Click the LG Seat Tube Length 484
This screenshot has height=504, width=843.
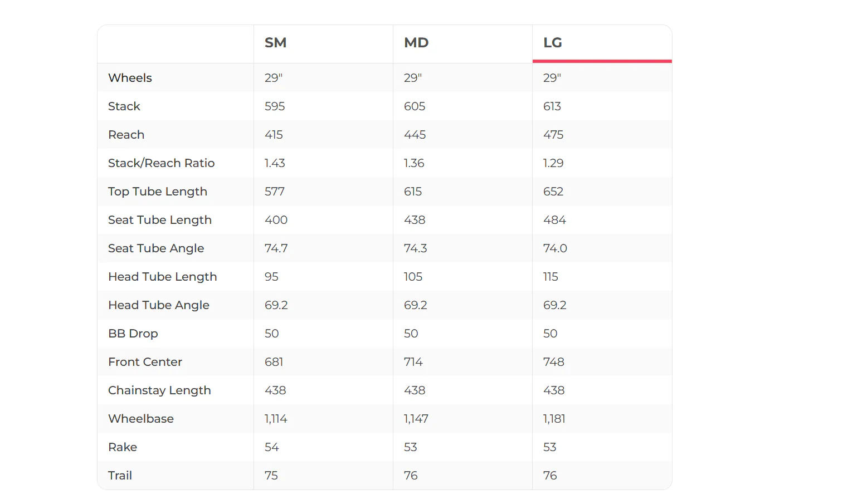(x=554, y=220)
